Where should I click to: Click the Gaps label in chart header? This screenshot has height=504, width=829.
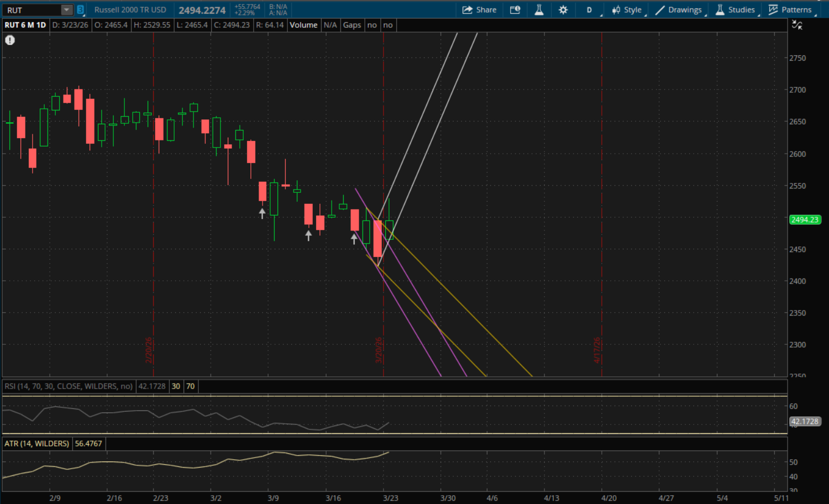[x=351, y=25]
